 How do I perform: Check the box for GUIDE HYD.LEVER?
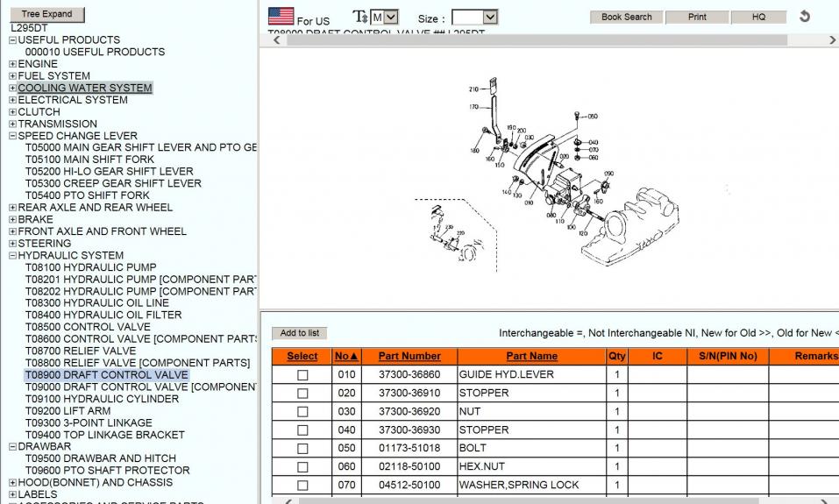pyautogui.click(x=302, y=375)
